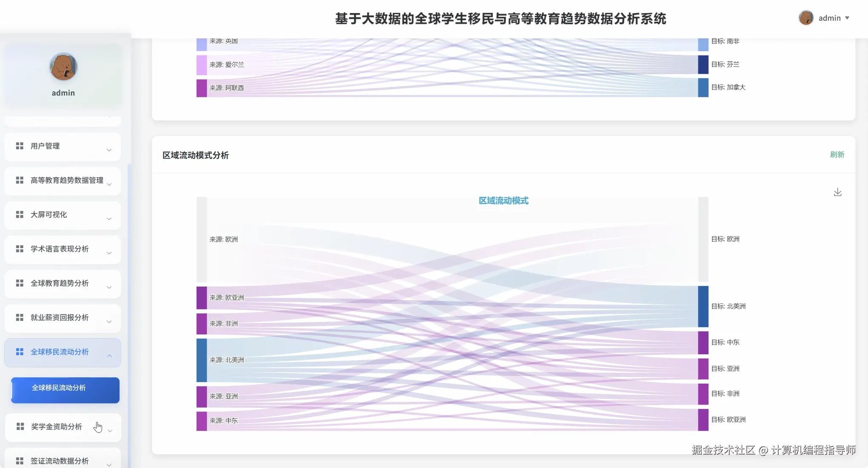Open the admin dropdown arrow in header
The height and width of the screenshot is (468, 868).
coord(847,18)
